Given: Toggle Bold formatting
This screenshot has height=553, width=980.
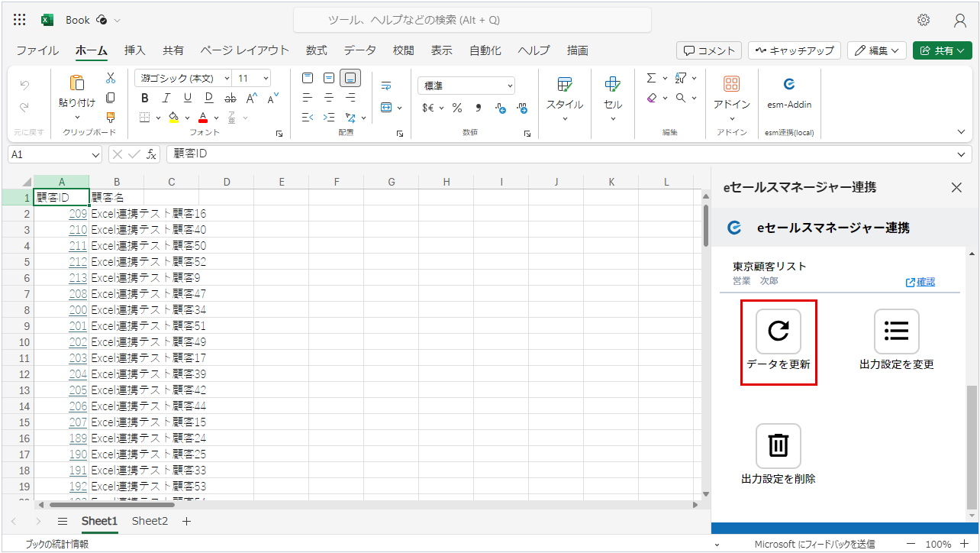Looking at the screenshot, I should [x=145, y=98].
